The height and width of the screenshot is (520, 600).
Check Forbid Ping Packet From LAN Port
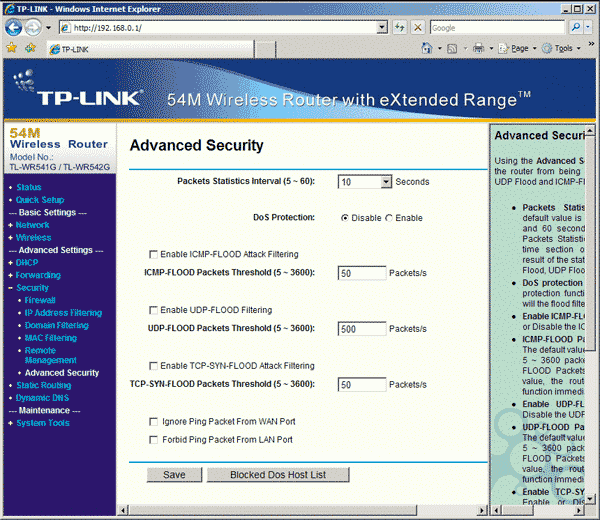click(x=153, y=440)
